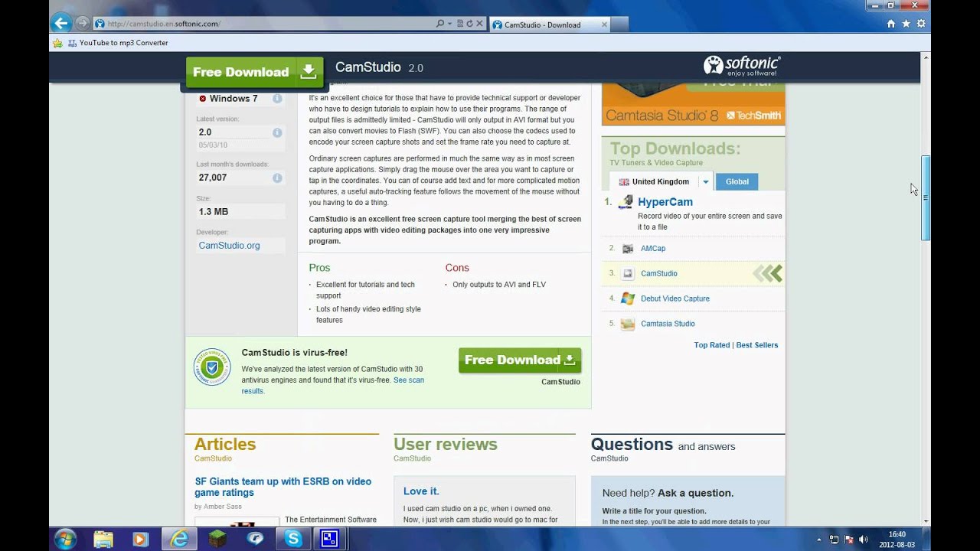This screenshot has height=551, width=980.
Task: Open address bar dropdown arrow
Action: pos(450,24)
